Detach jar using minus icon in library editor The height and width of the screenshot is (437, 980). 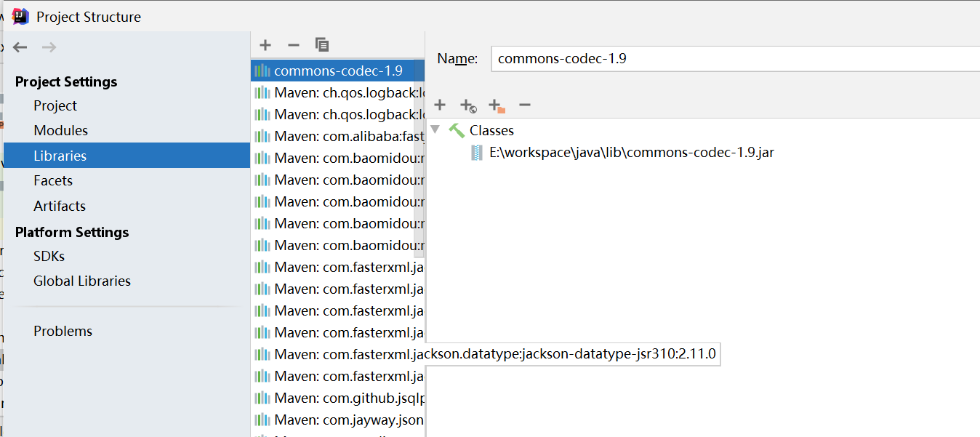[524, 105]
